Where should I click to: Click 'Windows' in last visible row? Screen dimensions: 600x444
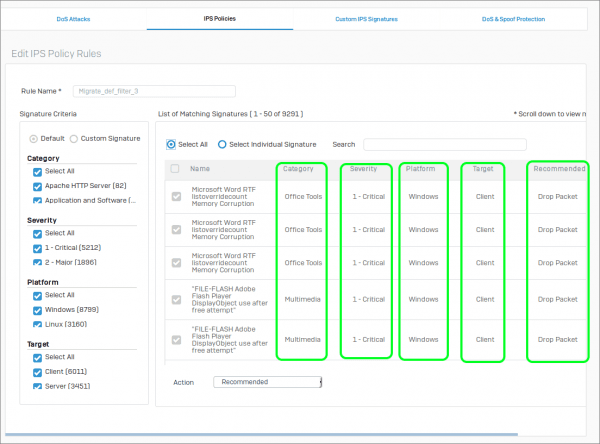(x=423, y=340)
